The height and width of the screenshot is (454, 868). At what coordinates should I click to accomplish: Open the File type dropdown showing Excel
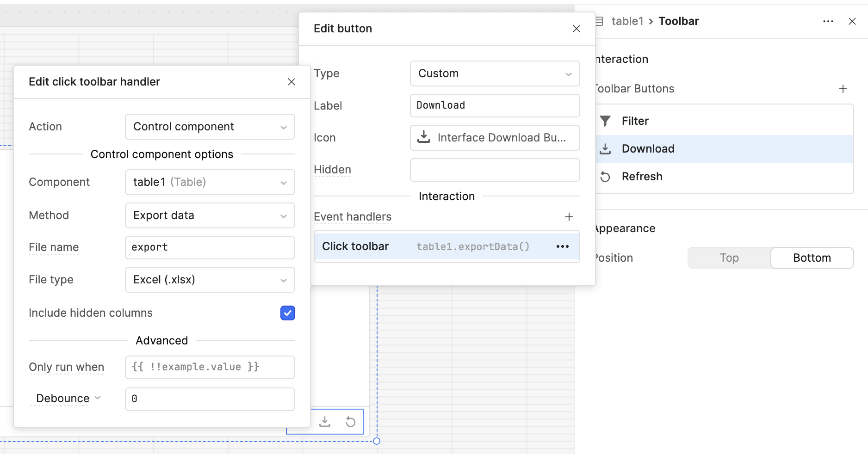pos(210,280)
